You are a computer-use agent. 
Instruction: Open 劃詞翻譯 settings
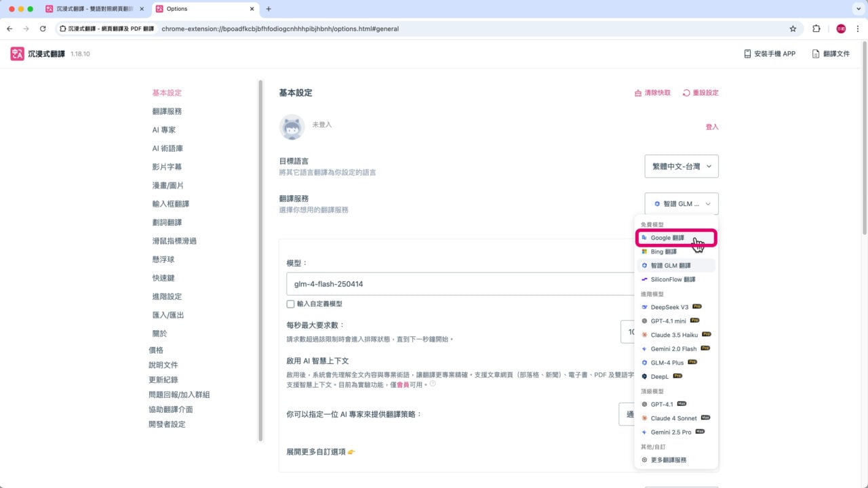[167, 222]
